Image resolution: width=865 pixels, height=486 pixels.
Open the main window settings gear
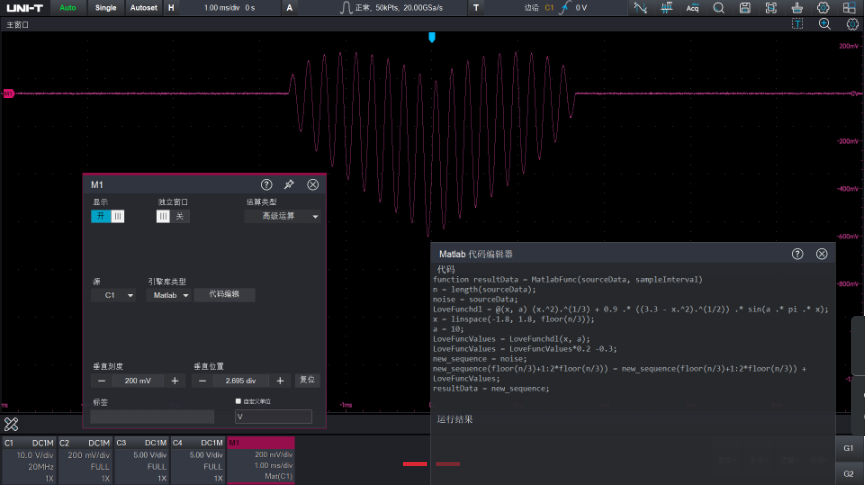pos(852,24)
